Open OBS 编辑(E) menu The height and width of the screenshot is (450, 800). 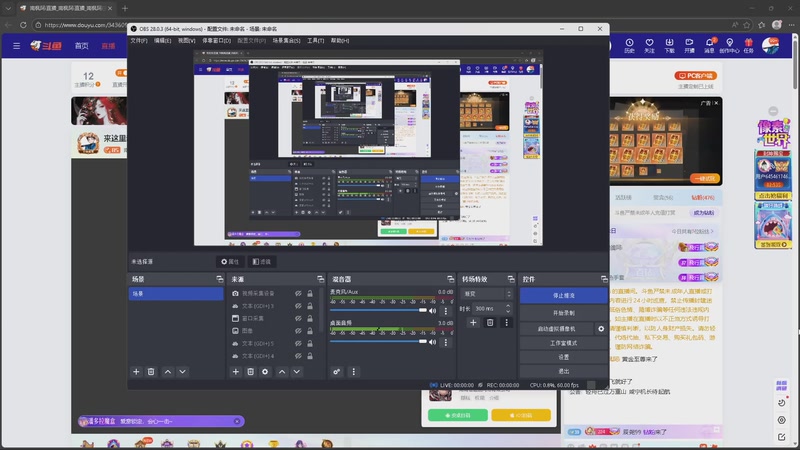pos(162,40)
